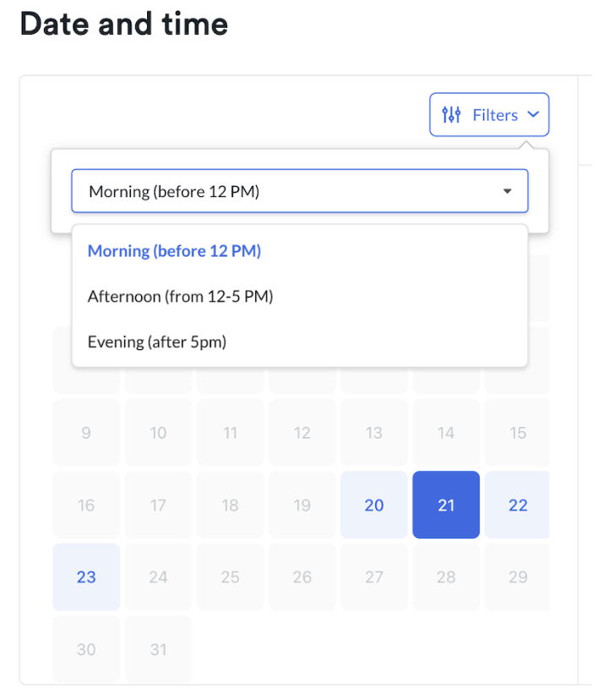This screenshot has width=600, height=700.
Task: Click calendar day 12
Action: tap(302, 433)
